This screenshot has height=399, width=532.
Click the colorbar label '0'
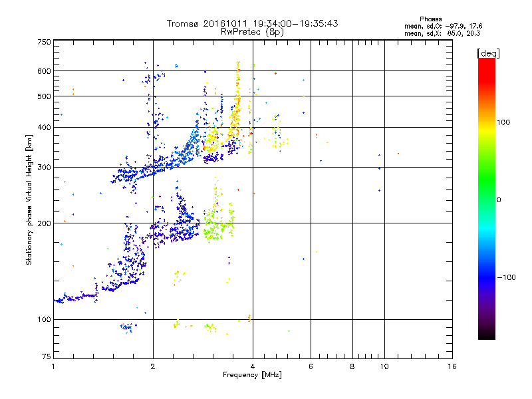pyautogui.click(x=499, y=200)
